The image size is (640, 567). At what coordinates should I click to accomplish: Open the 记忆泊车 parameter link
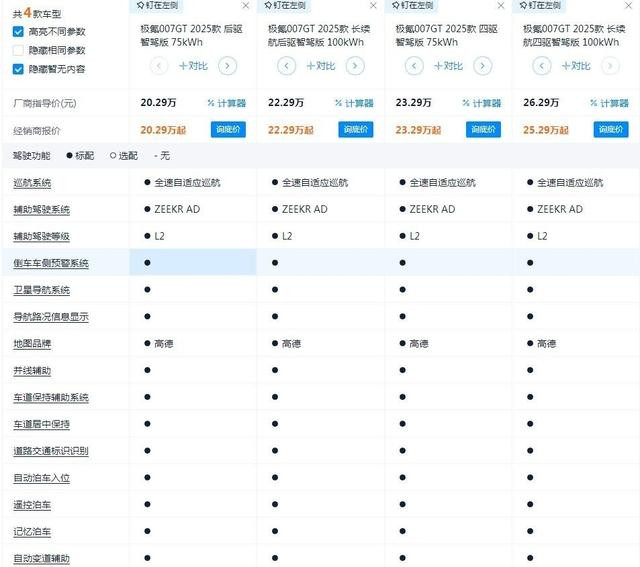pyautogui.click(x=32, y=532)
